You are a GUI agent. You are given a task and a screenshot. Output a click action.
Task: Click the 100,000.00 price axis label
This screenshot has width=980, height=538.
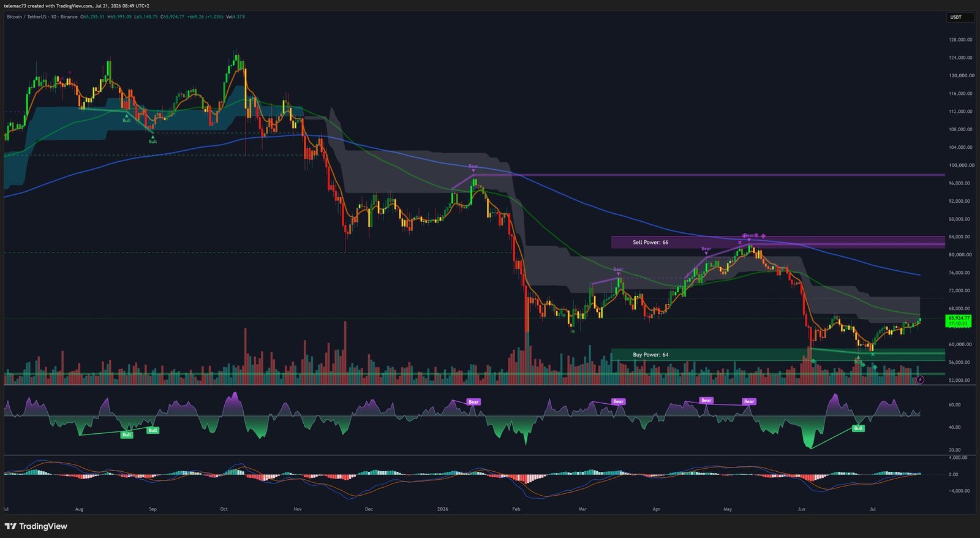tap(960, 165)
